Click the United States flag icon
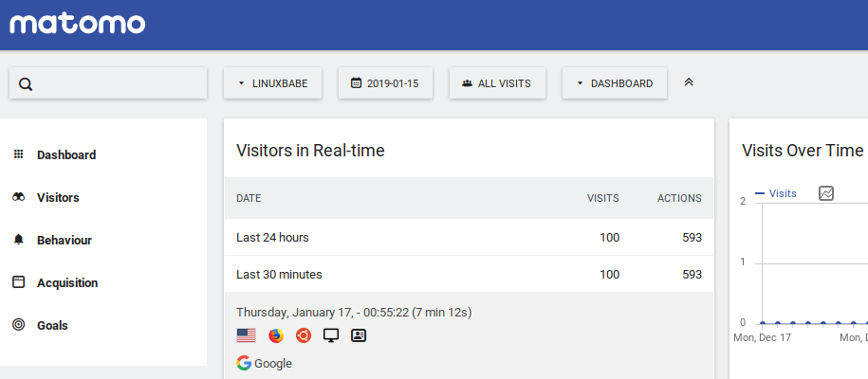The width and height of the screenshot is (868, 379). (247, 335)
